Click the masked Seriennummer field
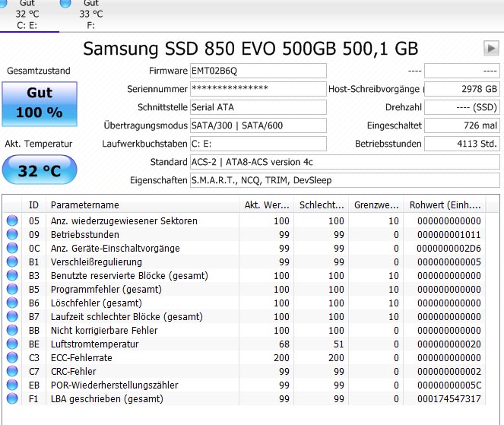Image resolution: width=504 pixels, height=425 pixels. click(258, 89)
